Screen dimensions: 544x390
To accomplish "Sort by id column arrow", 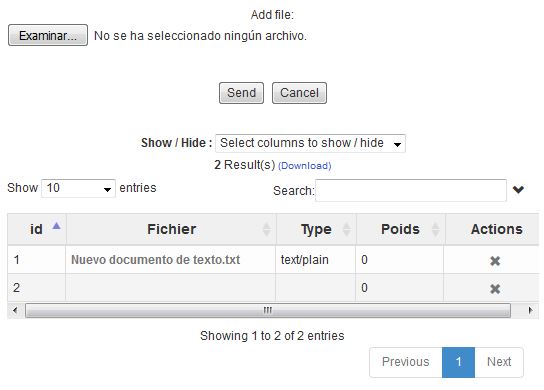I will (x=56, y=226).
